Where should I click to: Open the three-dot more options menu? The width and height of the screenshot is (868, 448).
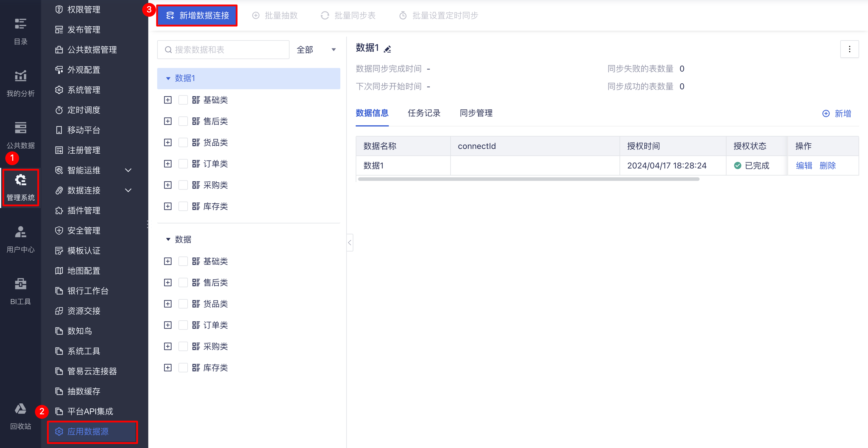tap(849, 49)
